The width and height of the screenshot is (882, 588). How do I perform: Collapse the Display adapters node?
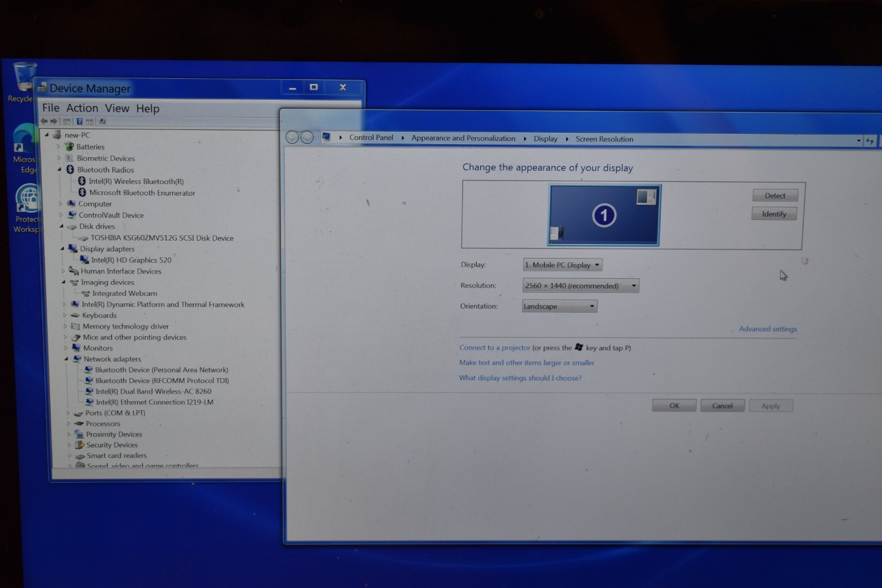click(x=62, y=249)
